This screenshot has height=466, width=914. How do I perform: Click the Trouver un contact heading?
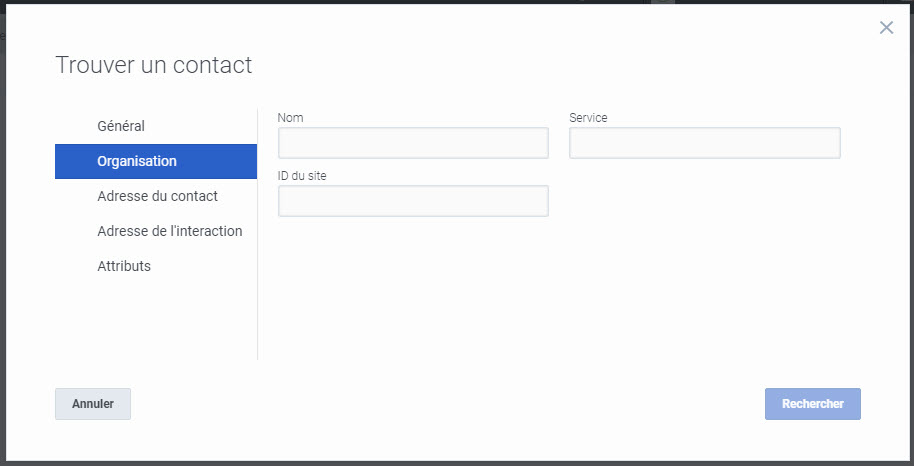click(x=154, y=65)
